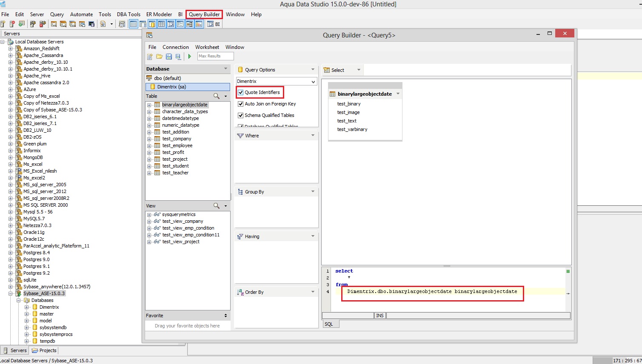Open the Having panel dropdown arrow
642x364 pixels.
(313, 236)
